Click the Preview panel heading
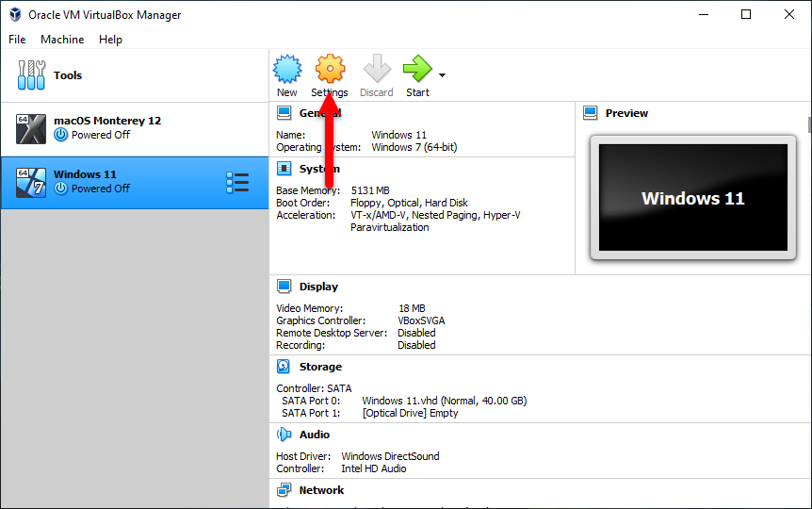 pyautogui.click(x=626, y=113)
